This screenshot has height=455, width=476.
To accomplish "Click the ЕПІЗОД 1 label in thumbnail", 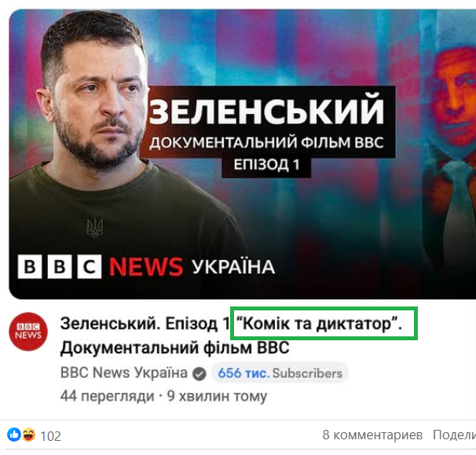I will (266, 166).
